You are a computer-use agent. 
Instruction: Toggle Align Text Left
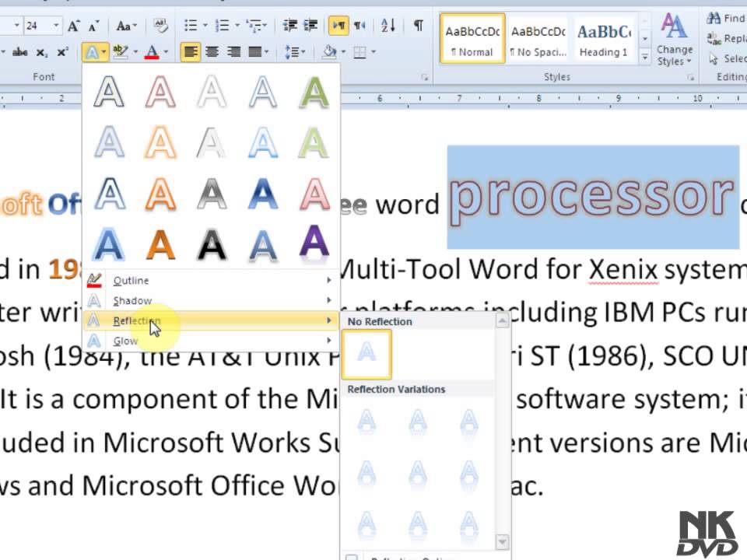point(191,51)
